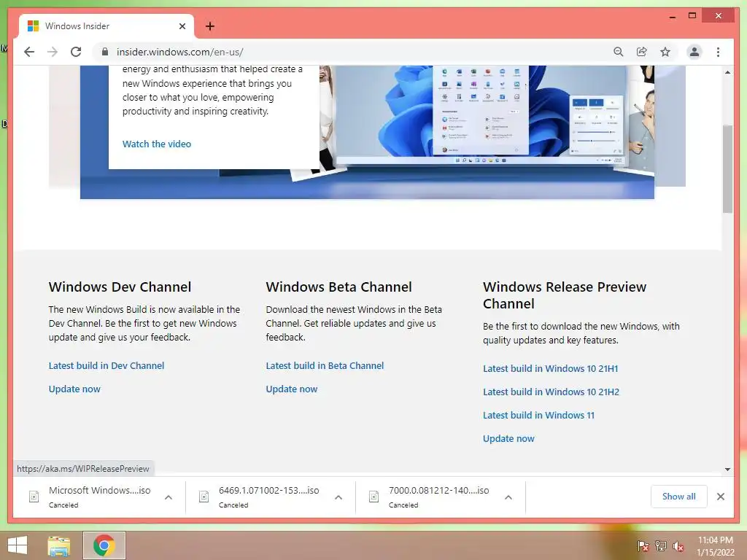Open Latest build in Dev Channel
Viewport: 747px width, 560px height.
pyautogui.click(x=107, y=366)
